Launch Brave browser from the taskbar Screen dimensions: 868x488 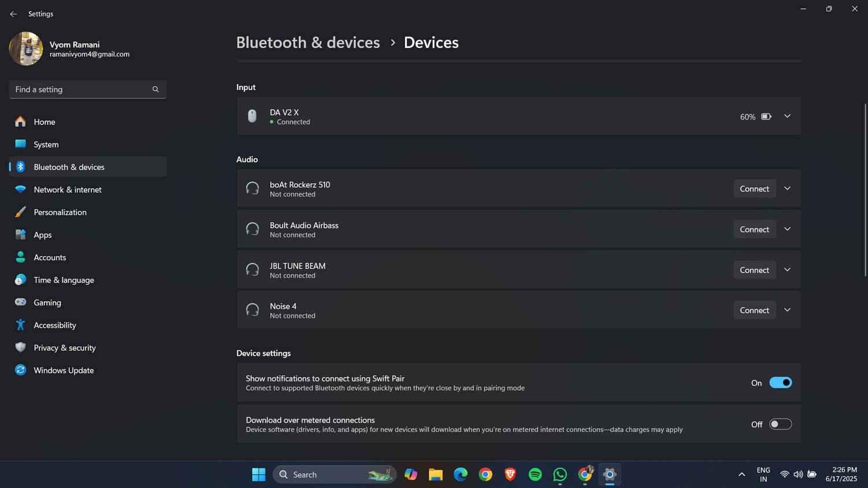pyautogui.click(x=510, y=475)
